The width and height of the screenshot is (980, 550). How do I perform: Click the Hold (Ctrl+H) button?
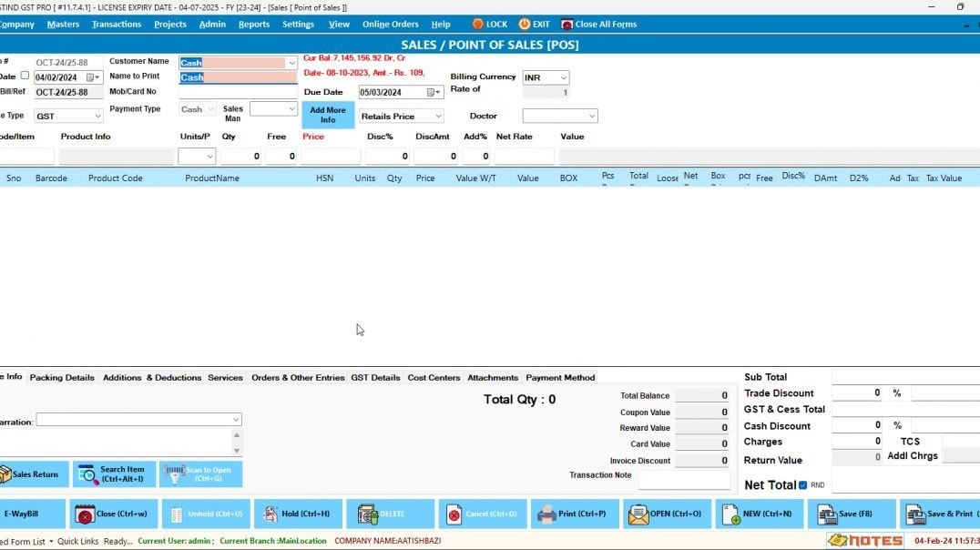click(x=299, y=514)
